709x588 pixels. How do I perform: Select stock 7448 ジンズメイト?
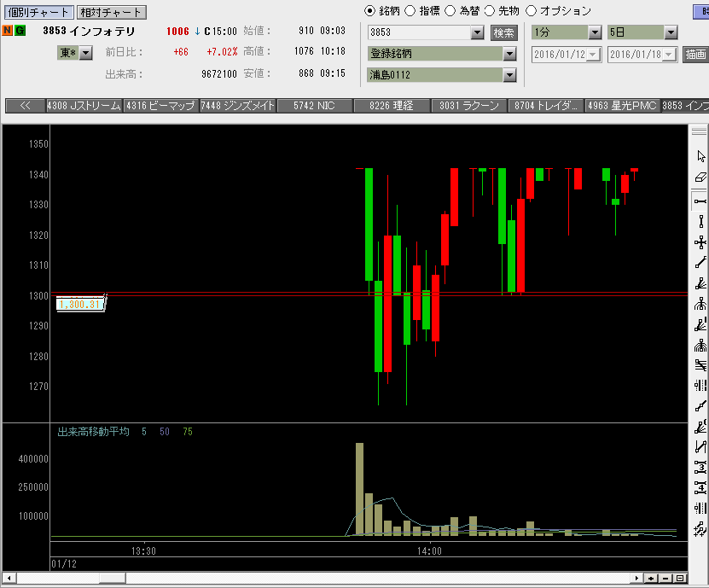coord(237,106)
